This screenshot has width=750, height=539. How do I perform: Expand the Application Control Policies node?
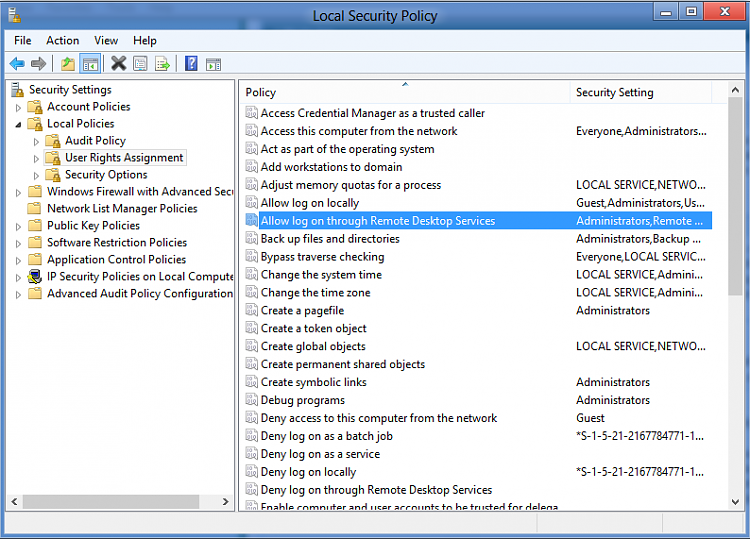(19, 261)
